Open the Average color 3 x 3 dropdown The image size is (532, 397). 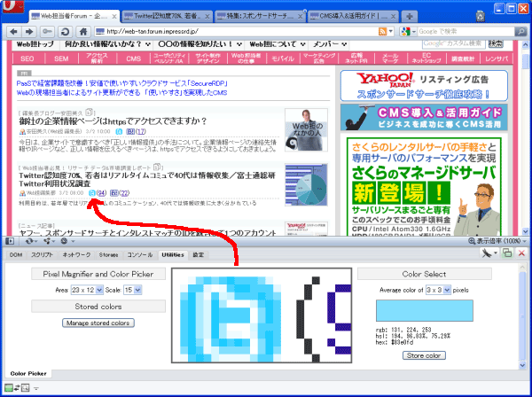[438, 290]
